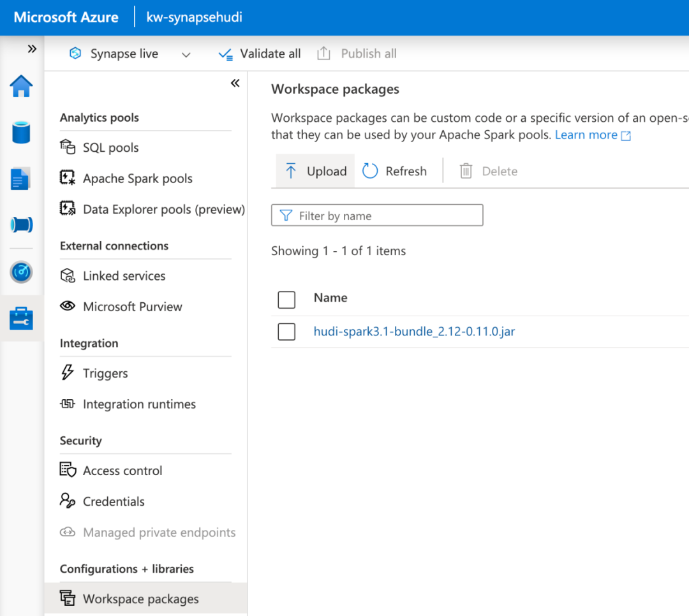Image resolution: width=689 pixels, height=616 pixels.
Task: Open the Monitor hub gauge icon
Action: pyautogui.click(x=21, y=272)
